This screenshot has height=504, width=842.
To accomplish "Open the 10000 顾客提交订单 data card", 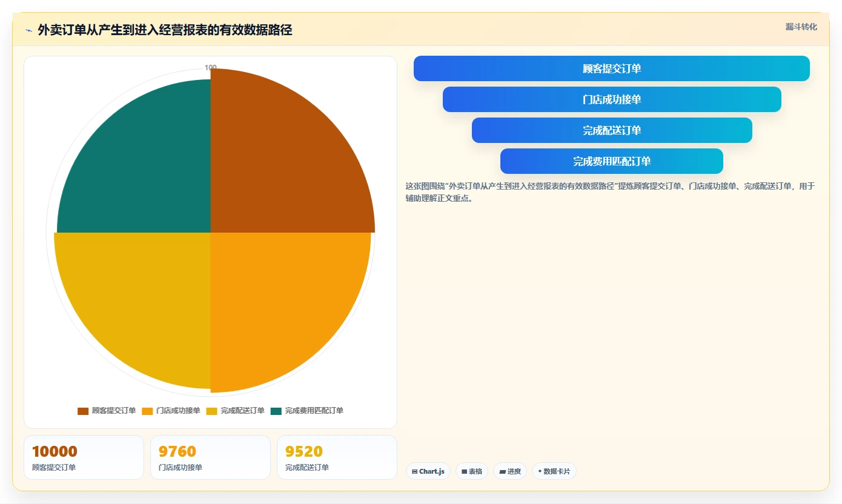I will pyautogui.click(x=84, y=457).
